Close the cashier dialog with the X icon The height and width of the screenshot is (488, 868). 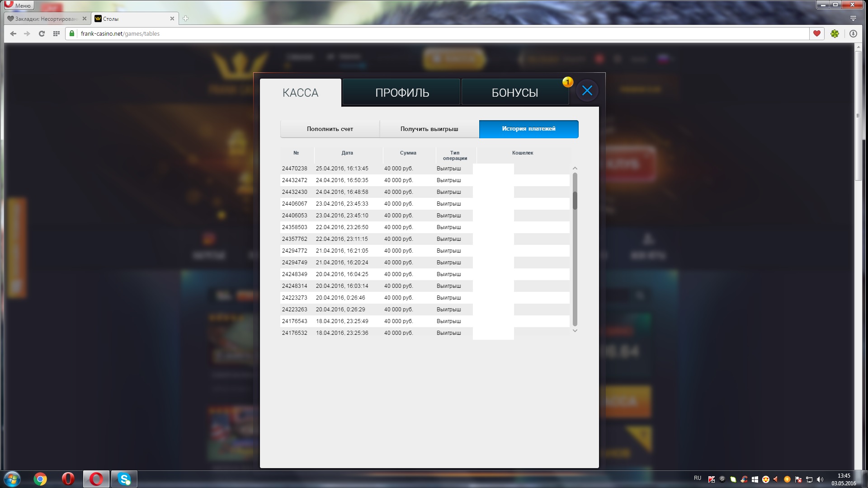click(587, 91)
